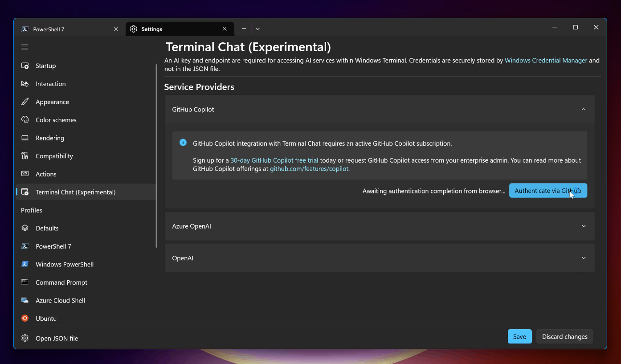Open the Azure Cloud Shell profile
The width and height of the screenshot is (621, 364).
coord(60,300)
